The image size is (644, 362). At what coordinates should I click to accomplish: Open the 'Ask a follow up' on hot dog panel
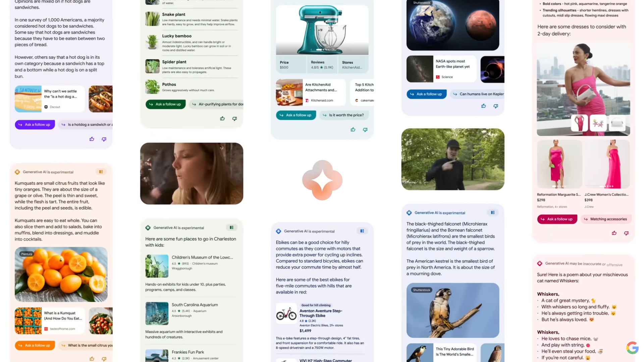coord(35,124)
